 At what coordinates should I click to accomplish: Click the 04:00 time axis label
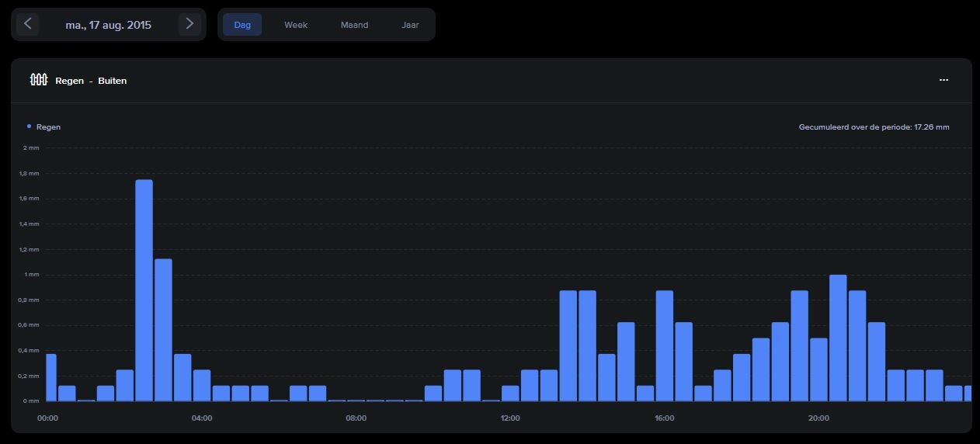(x=202, y=418)
